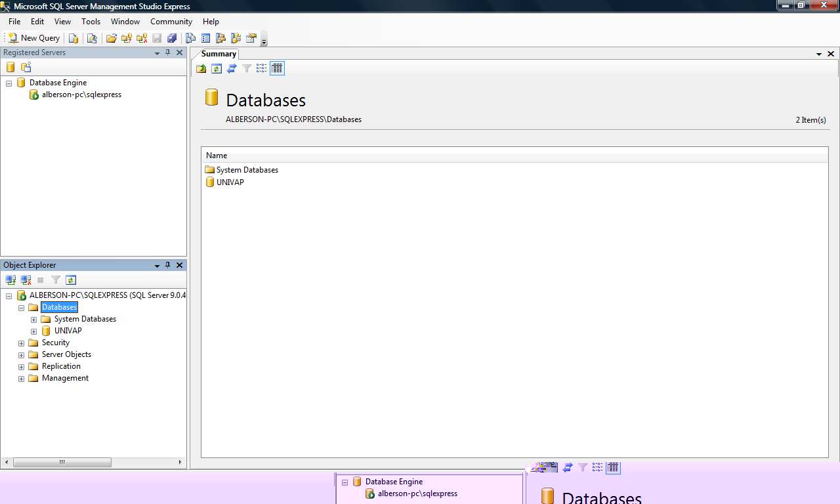Screen dimensions: 840x504
Task: Click Object Explorer scrollbar left arrow
Action: click(7, 462)
